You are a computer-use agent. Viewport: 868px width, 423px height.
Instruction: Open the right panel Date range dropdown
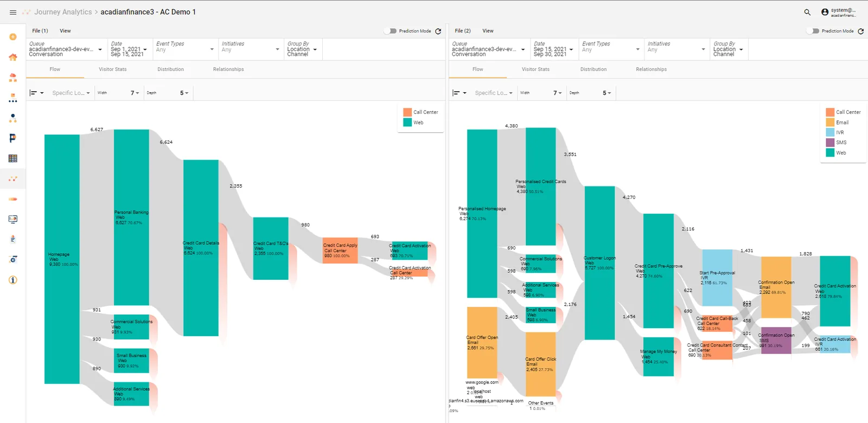click(x=553, y=49)
